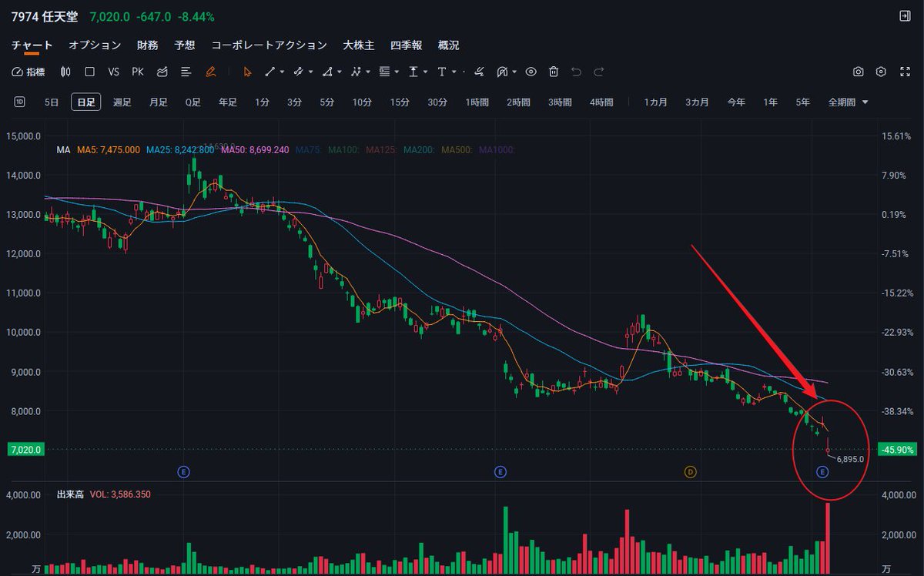Change the candlestick chart type
Image resolution: width=924 pixels, height=576 pixels.
coord(65,72)
